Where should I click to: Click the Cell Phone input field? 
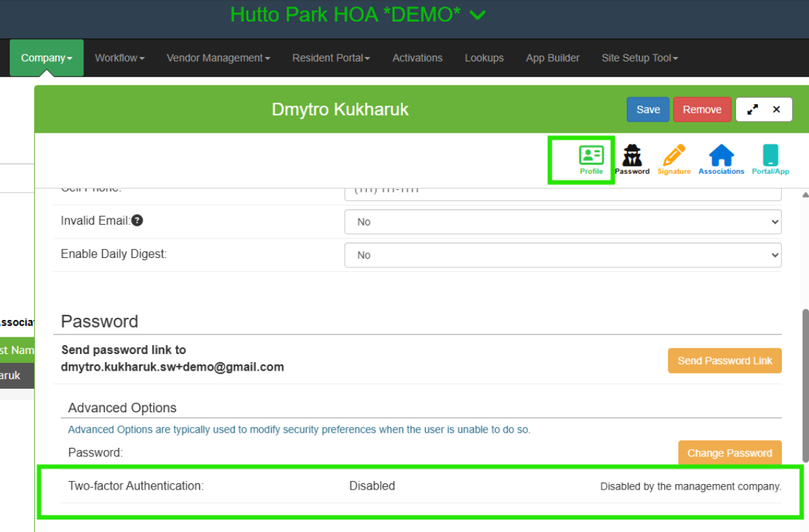[562, 192]
